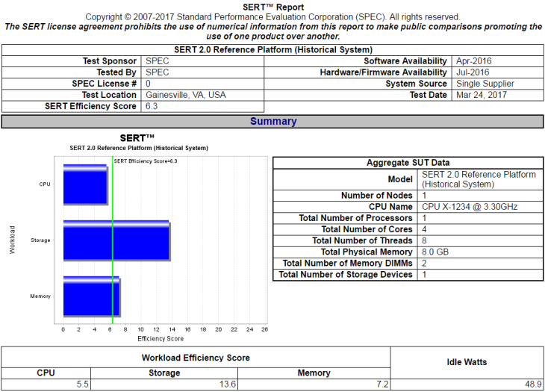Click the Storage label on chart axis
Image resolution: width=545 pixels, height=392 pixels.
(x=40, y=240)
